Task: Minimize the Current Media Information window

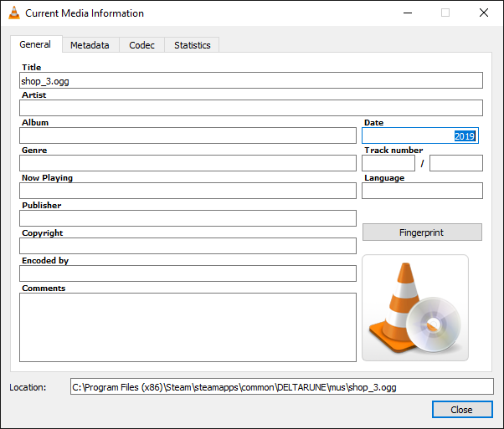Action: [408, 13]
